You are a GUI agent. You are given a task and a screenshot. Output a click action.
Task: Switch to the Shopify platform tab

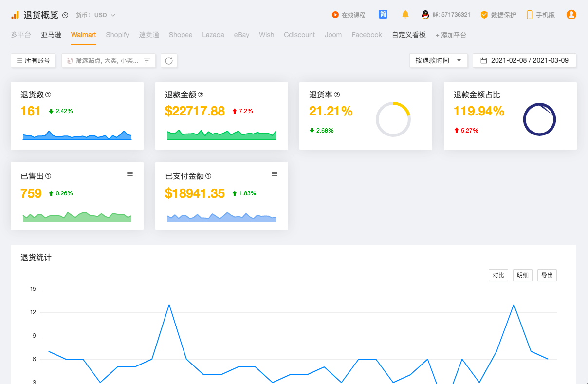pos(117,35)
